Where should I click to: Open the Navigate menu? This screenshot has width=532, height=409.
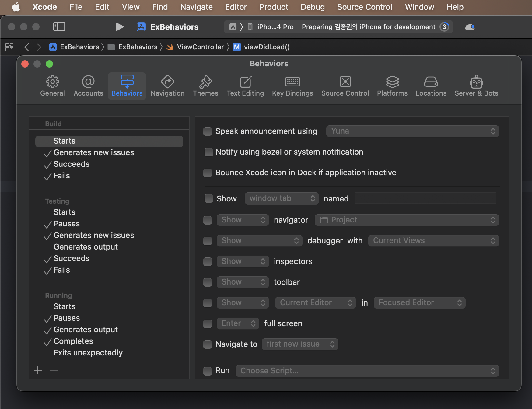click(196, 7)
